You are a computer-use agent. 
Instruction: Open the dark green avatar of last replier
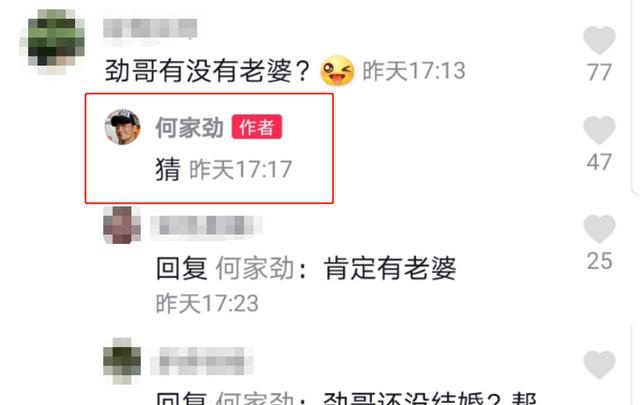click(x=122, y=360)
